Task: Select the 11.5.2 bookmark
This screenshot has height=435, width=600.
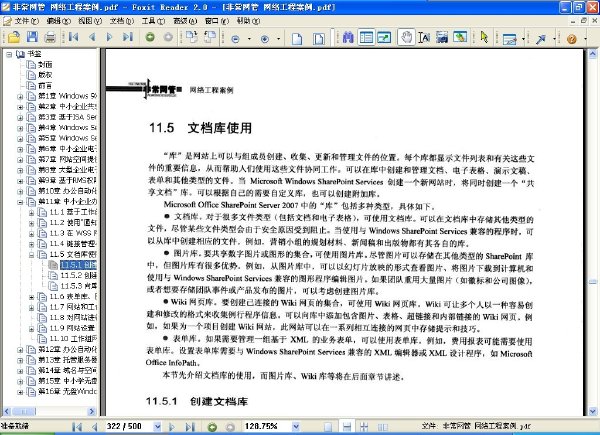Action: [x=78, y=275]
